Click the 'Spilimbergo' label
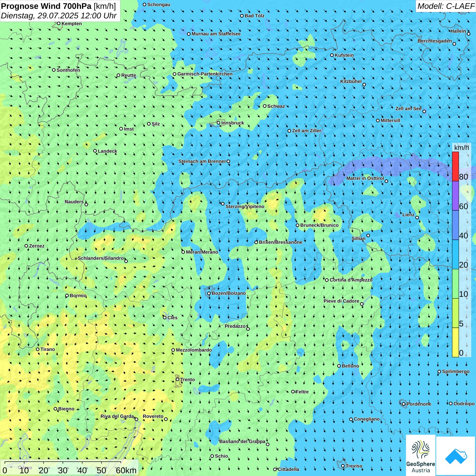The image size is (476, 476). 456,371
